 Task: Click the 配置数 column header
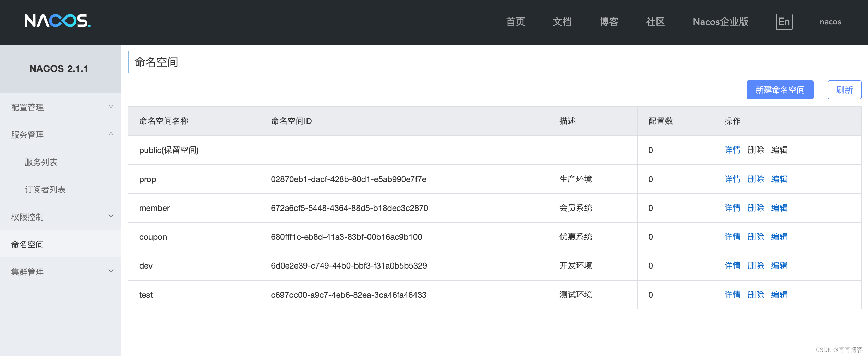(x=675, y=121)
